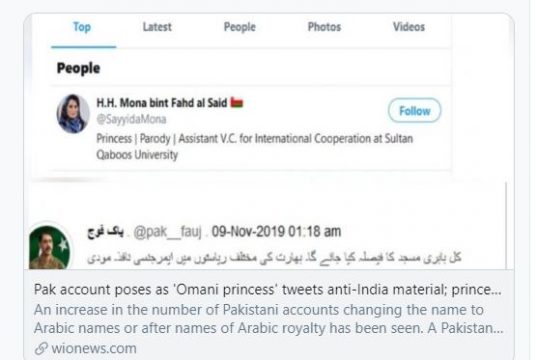Switch to the Top tab
This screenshot has width=537, height=360.
(82, 27)
